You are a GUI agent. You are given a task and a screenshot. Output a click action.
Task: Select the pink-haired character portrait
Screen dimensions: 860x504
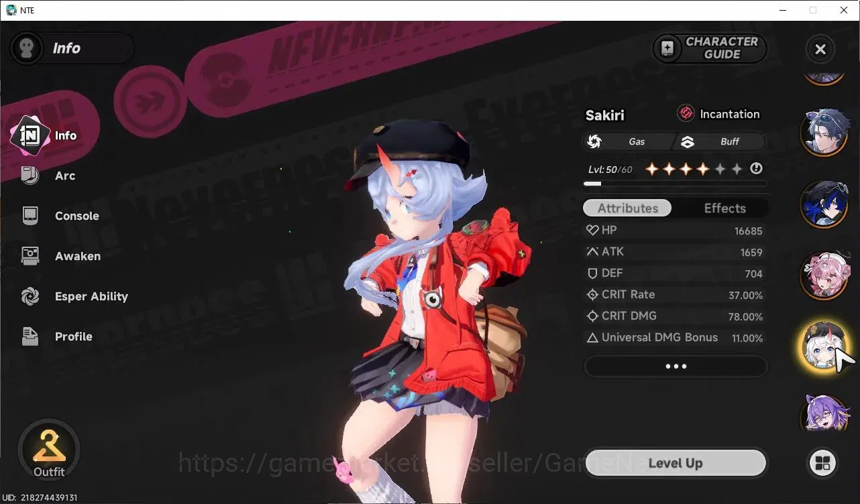coord(824,275)
